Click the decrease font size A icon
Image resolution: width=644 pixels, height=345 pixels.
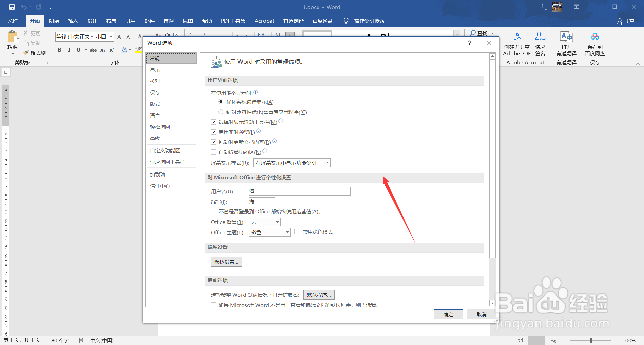point(128,37)
